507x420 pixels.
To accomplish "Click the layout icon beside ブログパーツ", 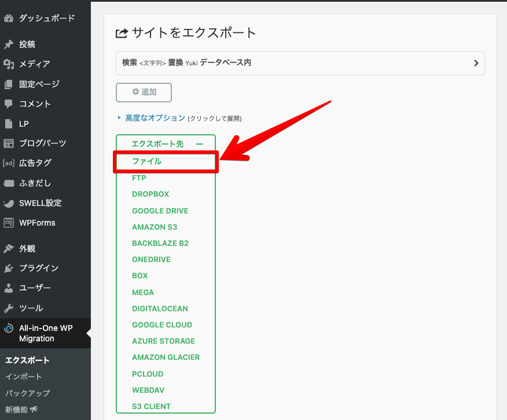I will click(x=9, y=143).
